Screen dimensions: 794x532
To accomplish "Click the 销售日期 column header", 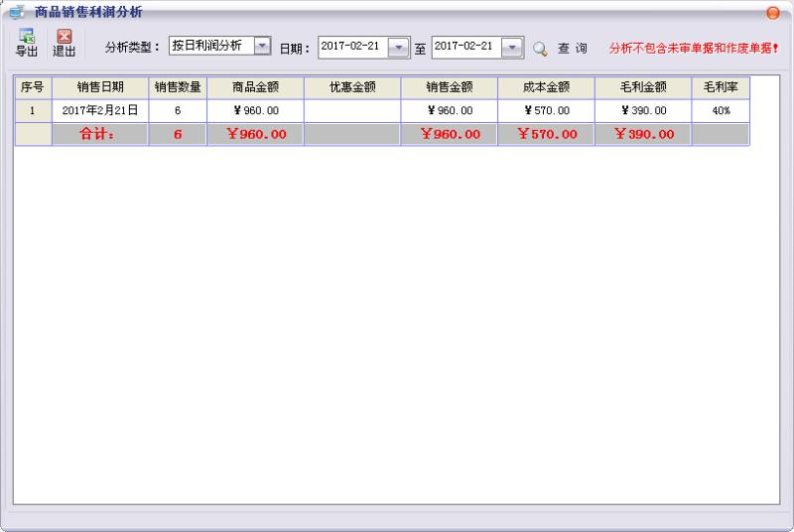I will point(100,87).
